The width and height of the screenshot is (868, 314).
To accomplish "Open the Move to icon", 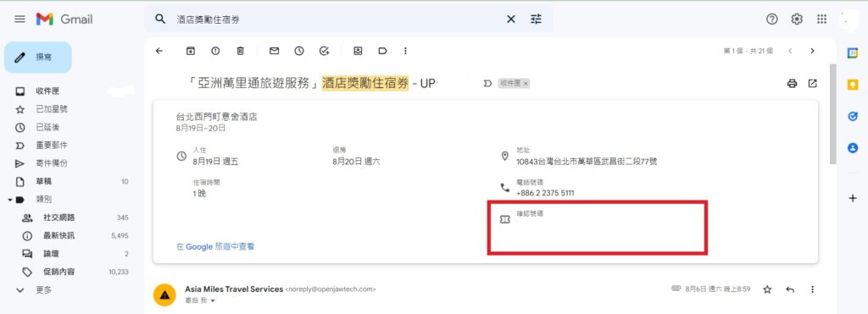I will pos(359,51).
